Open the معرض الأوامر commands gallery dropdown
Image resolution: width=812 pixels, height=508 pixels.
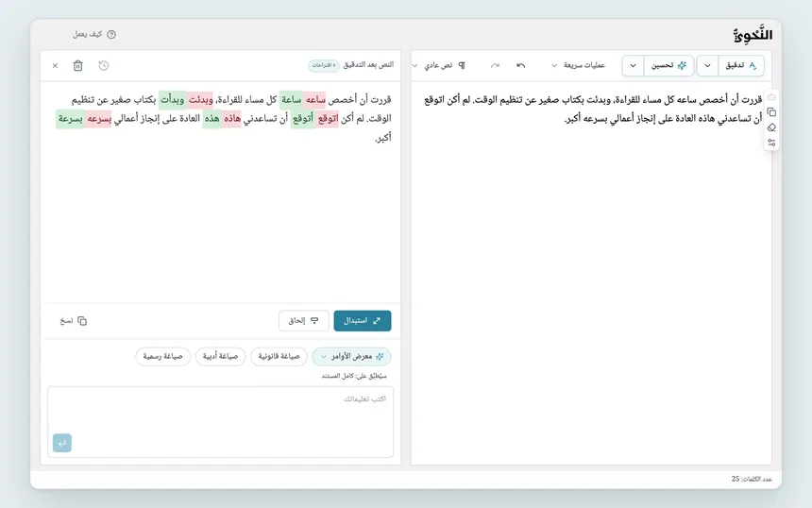pos(351,356)
